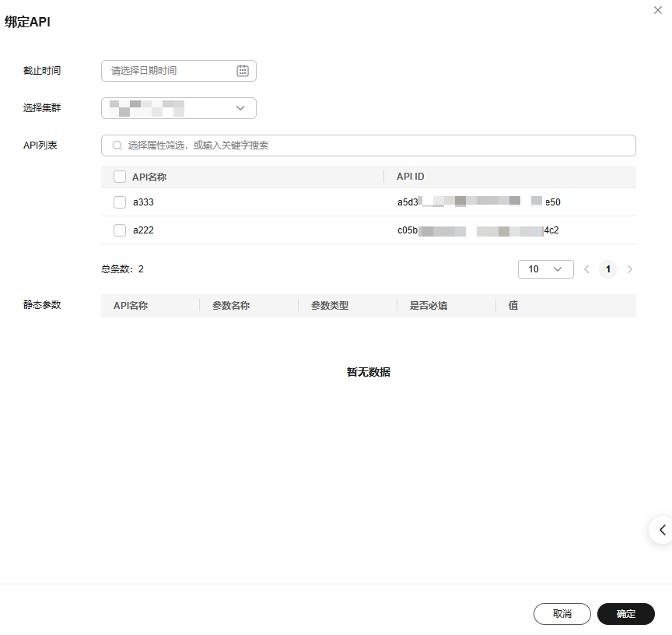Close the 绑定API dialog with the X icon

(x=657, y=10)
